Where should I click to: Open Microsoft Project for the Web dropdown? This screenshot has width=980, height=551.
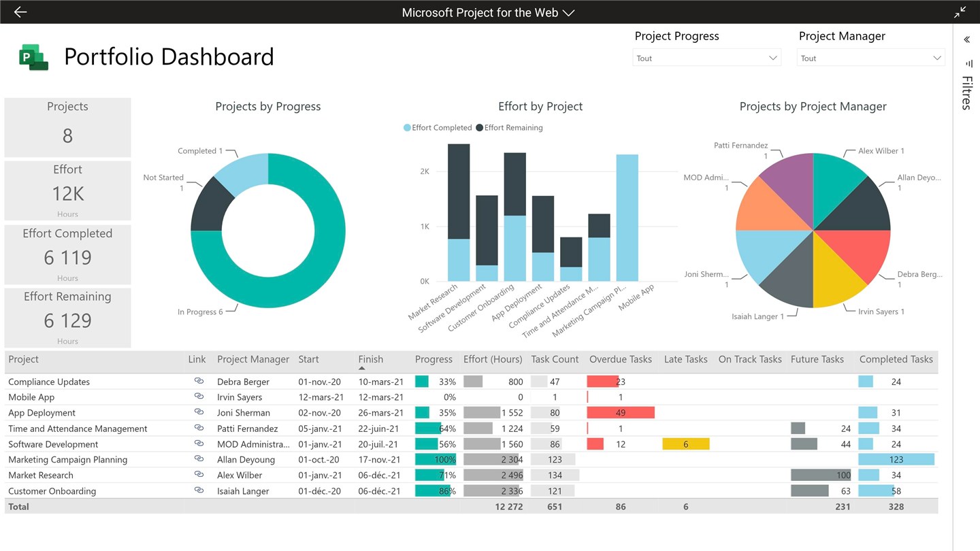[x=489, y=12]
